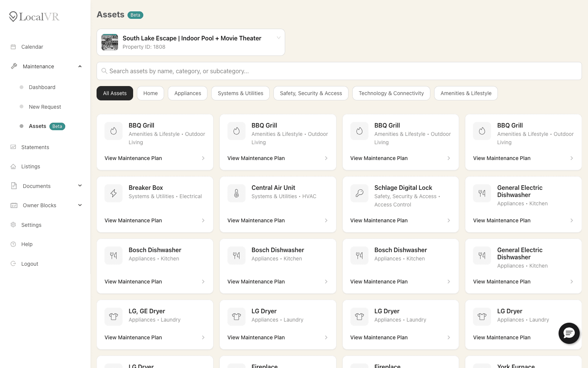
Task: View Maintenance Plan for Breaker Box
Action: tap(133, 220)
